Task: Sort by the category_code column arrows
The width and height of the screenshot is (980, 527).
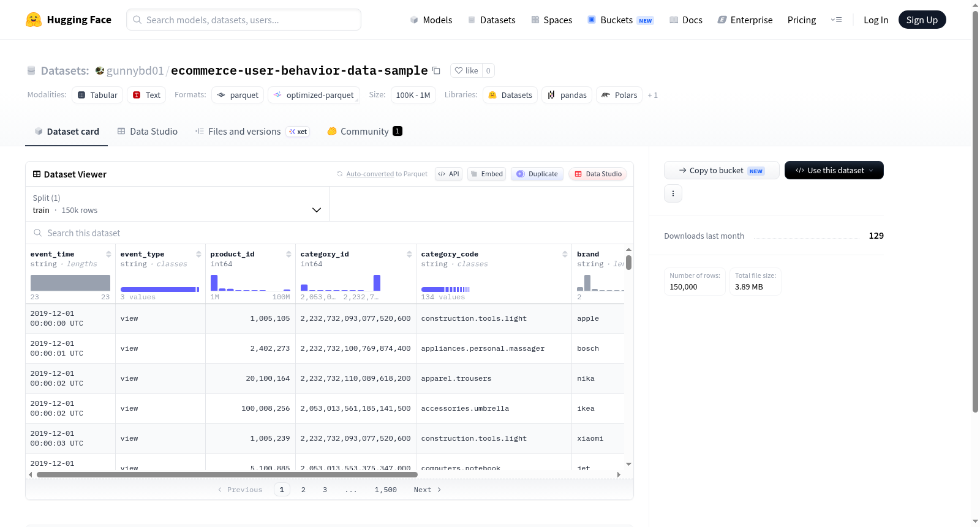Action: coord(565,254)
